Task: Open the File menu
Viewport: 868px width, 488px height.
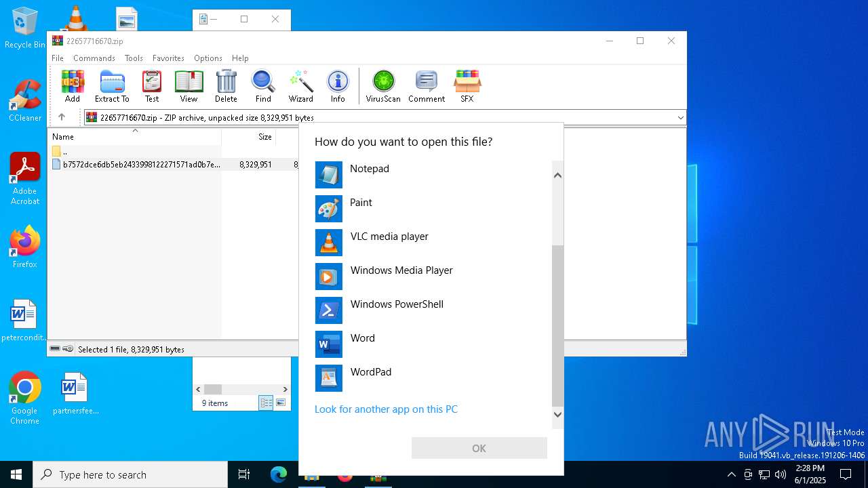Action: (58, 58)
